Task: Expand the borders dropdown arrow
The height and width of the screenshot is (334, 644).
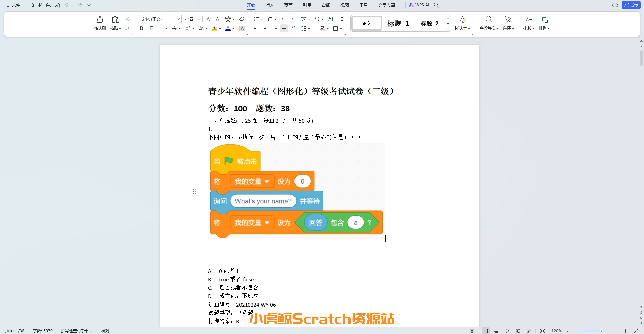Action: pyautogui.click(x=341, y=29)
